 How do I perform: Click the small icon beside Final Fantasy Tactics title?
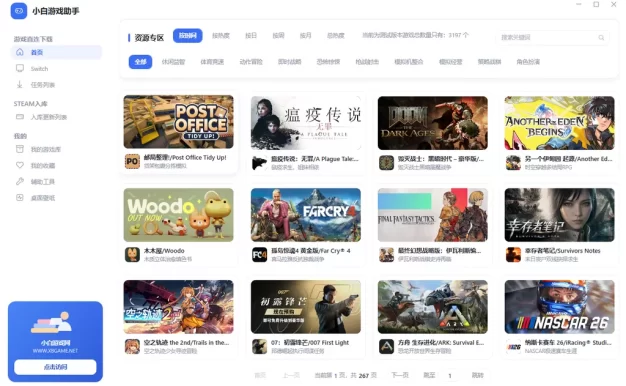(386, 255)
